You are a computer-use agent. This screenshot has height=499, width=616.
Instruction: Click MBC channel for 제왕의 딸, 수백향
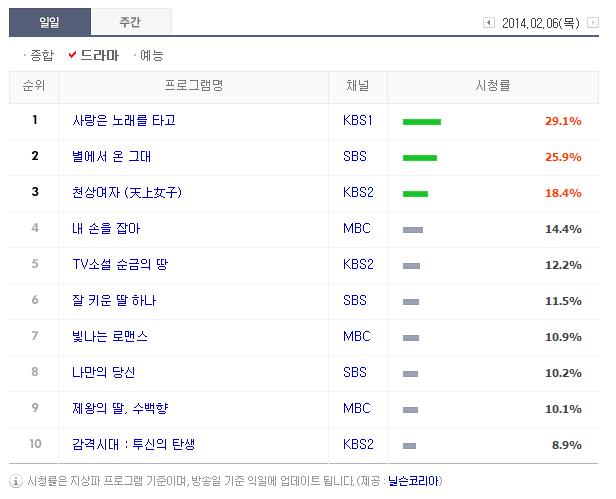pos(357,409)
